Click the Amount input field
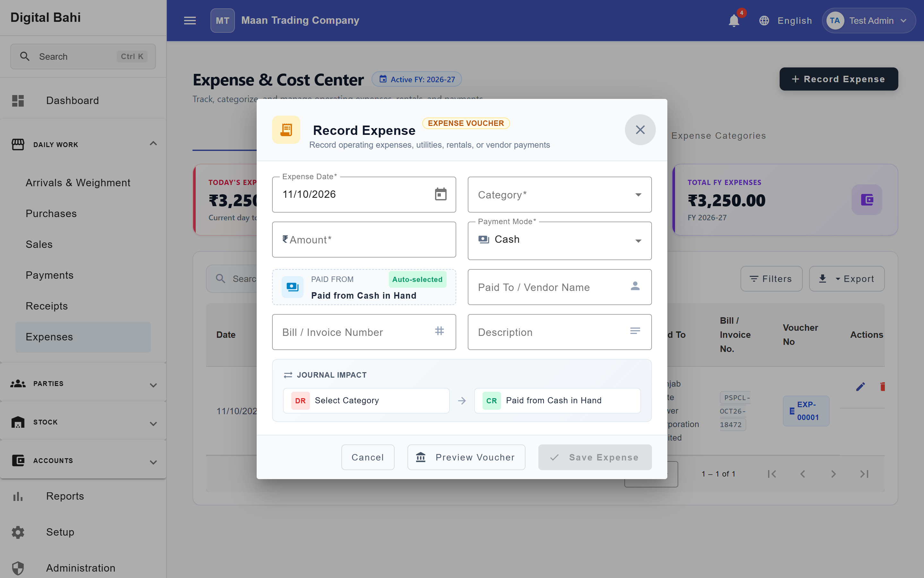The width and height of the screenshot is (924, 578). click(x=364, y=240)
